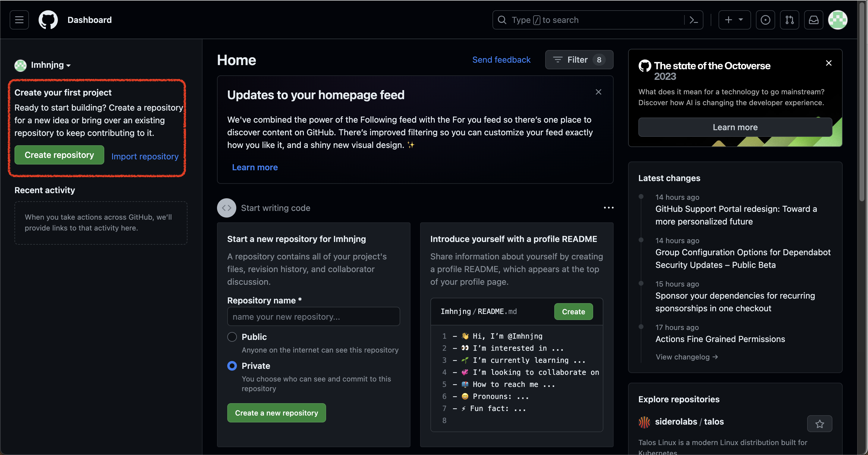
Task: Open siderolabs / talos repository link
Action: [689, 422]
